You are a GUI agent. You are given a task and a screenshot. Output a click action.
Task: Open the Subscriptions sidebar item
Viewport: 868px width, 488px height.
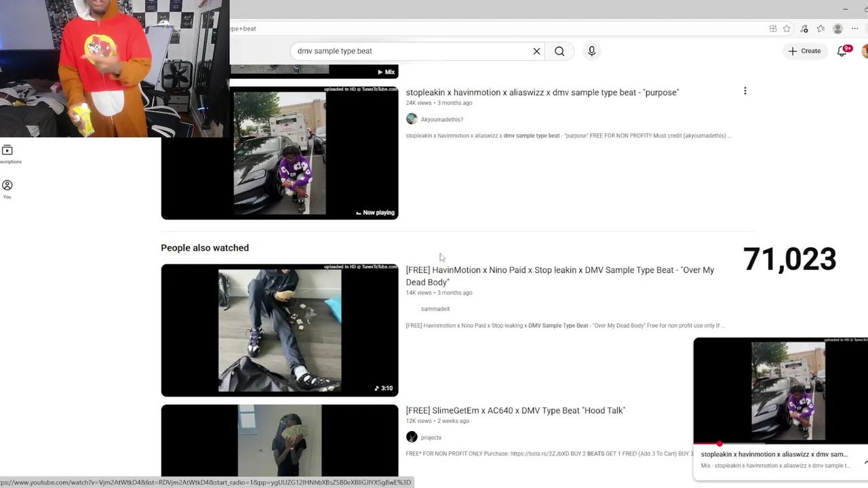[x=7, y=154]
